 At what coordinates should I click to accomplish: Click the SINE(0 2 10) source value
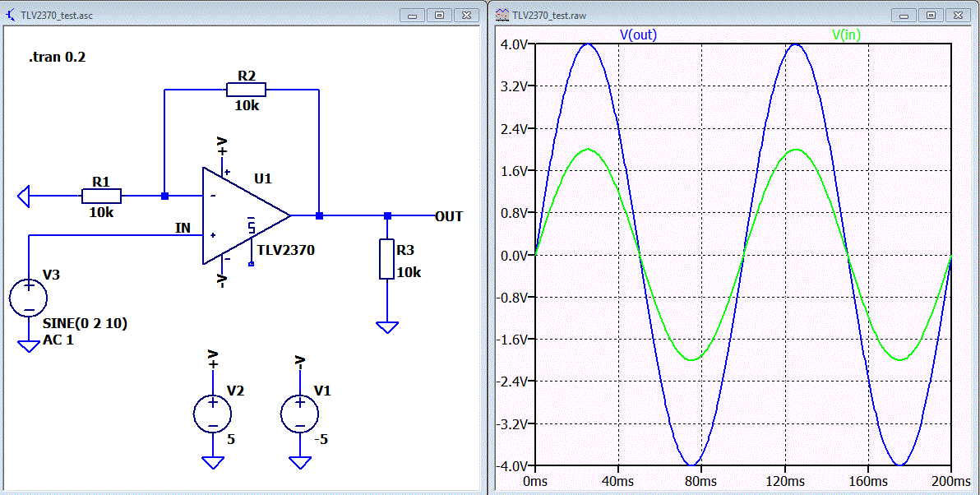(x=85, y=323)
